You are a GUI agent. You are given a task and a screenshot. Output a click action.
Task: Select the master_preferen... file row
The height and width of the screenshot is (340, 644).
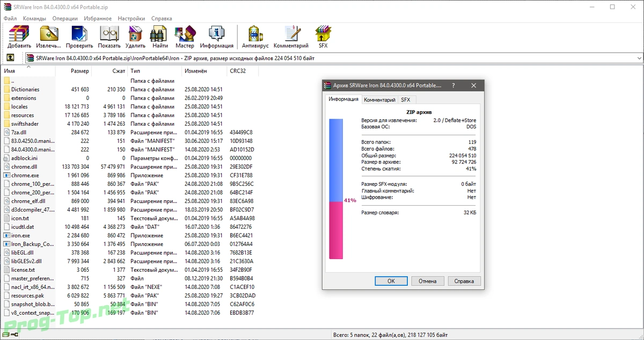point(129,278)
